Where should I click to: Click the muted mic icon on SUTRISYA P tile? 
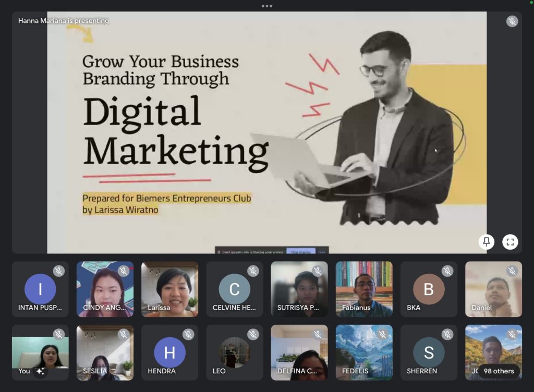[x=318, y=271]
